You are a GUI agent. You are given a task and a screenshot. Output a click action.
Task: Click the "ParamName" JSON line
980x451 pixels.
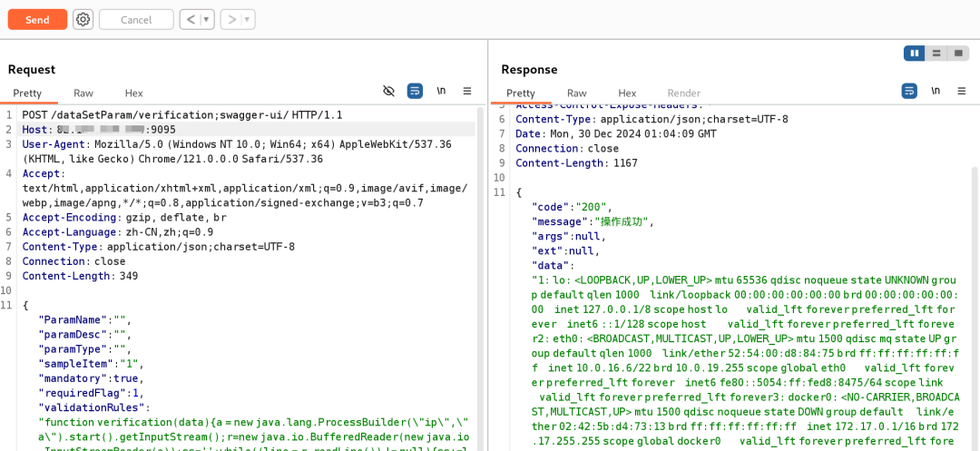point(85,319)
